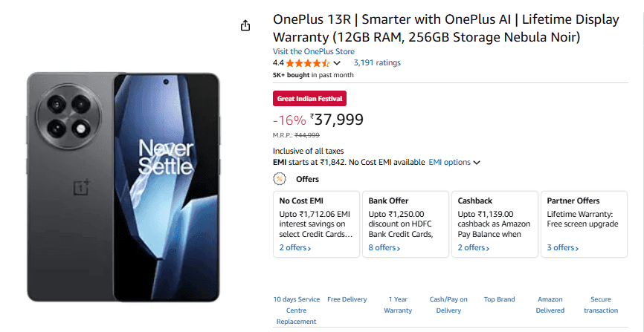Click Cash/Pay on Delivery feature

(x=448, y=305)
